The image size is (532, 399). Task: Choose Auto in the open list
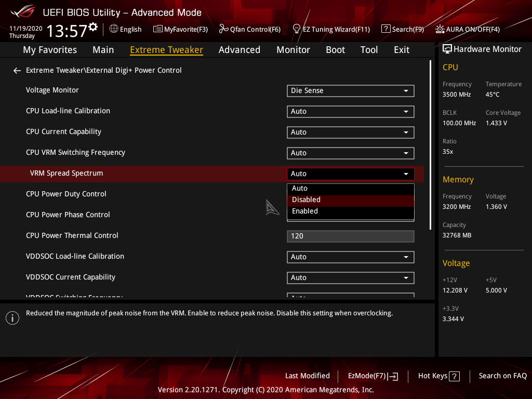click(x=351, y=188)
